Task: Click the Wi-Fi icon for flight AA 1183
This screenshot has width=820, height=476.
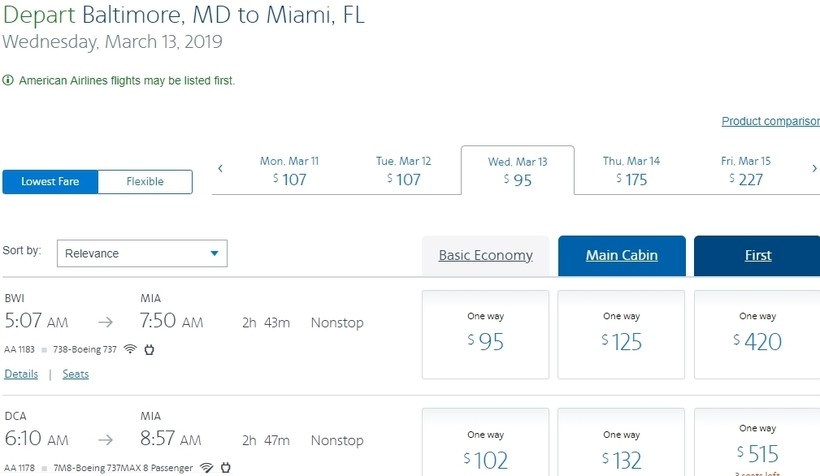Action: (x=131, y=350)
